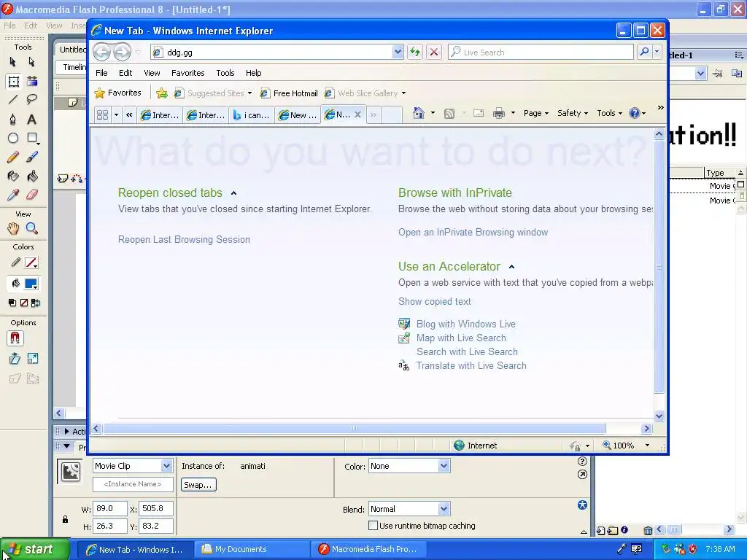Screen dimensions: 747x560
Task: Select the Rectangle tool
Action: tap(32, 138)
